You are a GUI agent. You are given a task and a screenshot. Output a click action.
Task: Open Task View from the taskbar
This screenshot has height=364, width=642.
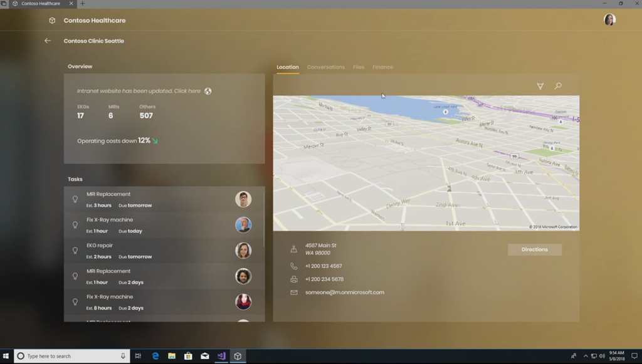coord(138,356)
